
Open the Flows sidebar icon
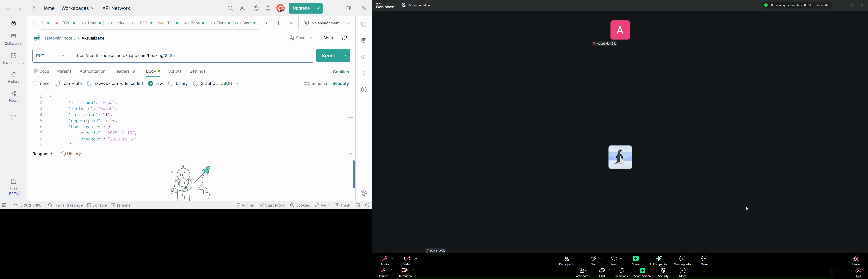pyautogui.click(x=14, y=96)
